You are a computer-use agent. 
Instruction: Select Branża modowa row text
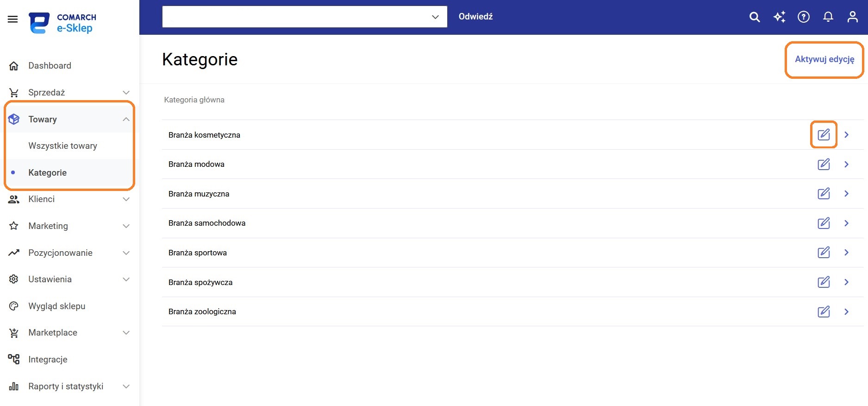[x=196, y=164]
